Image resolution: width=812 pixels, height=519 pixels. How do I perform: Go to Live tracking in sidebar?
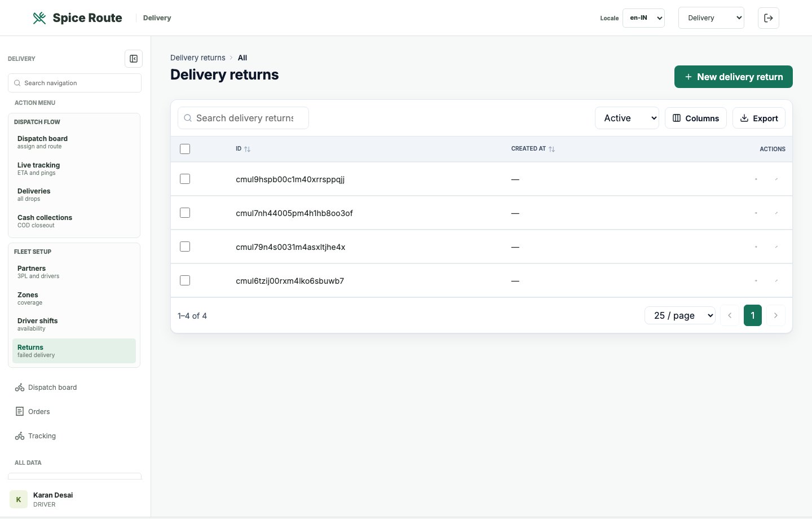[74, 169]
